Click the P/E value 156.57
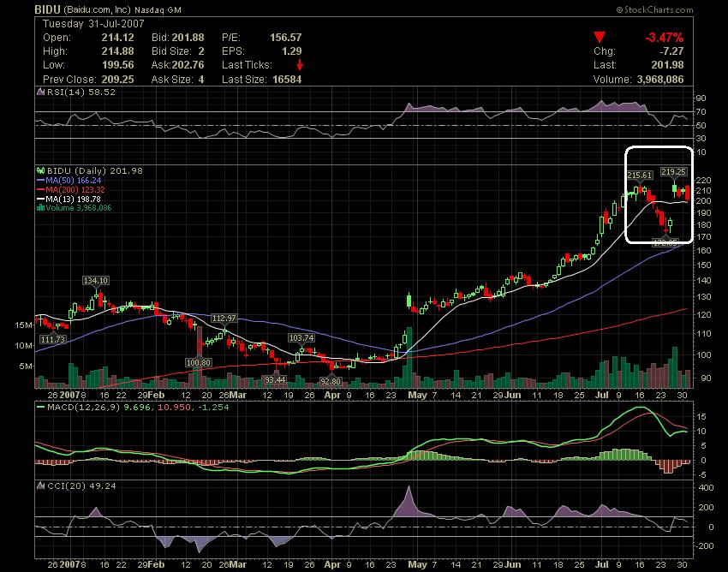Viewport: 728px width, 572px height. pos(285,38)
